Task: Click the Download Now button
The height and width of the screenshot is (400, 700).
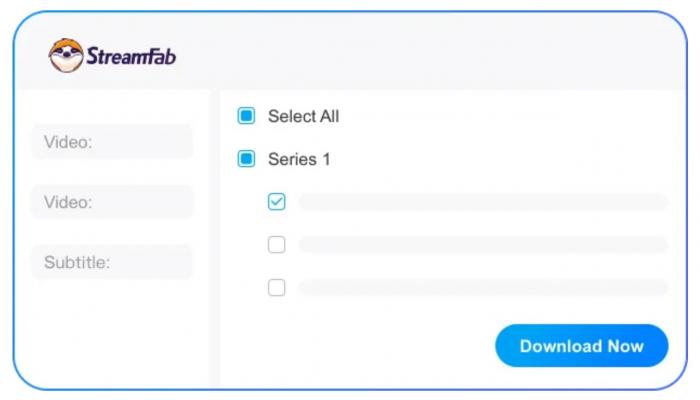Action: tap(582, 346)
